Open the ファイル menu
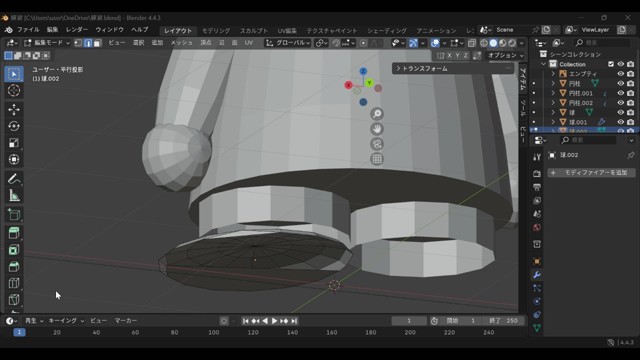This screenshot has width=640, height=360. coord(28,30)
